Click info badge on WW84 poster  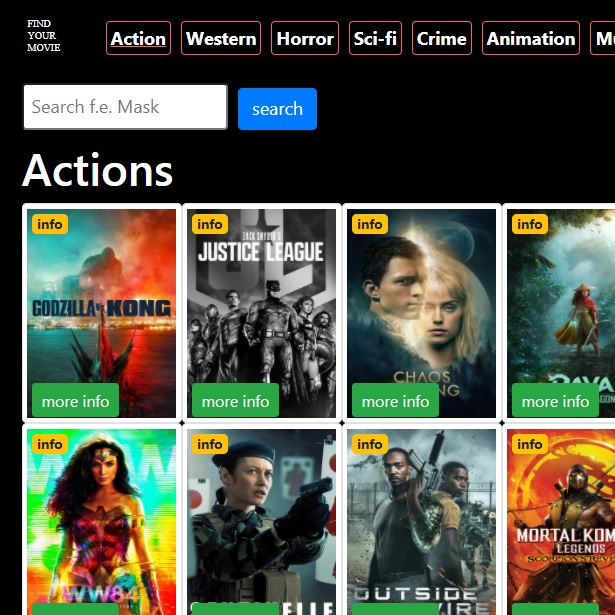pos(50,444)
